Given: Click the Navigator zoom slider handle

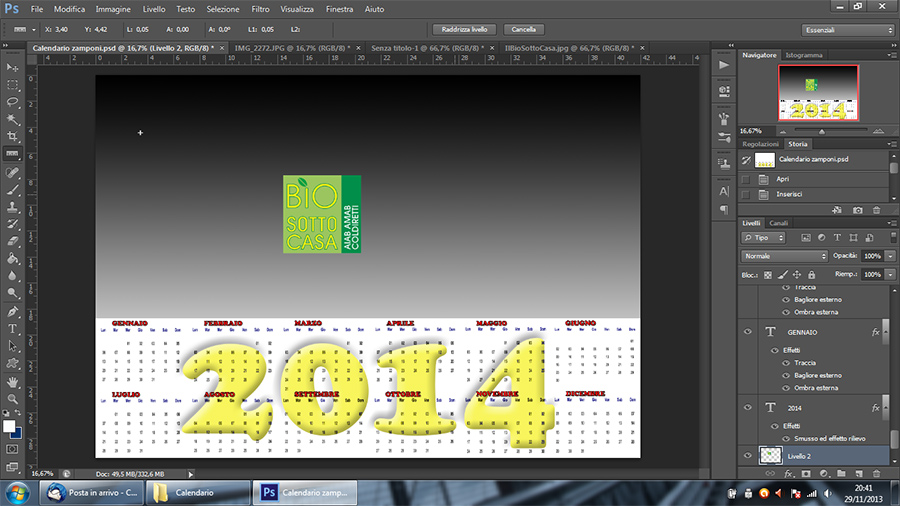Looking at the screenshot, I should pos(822,130).
